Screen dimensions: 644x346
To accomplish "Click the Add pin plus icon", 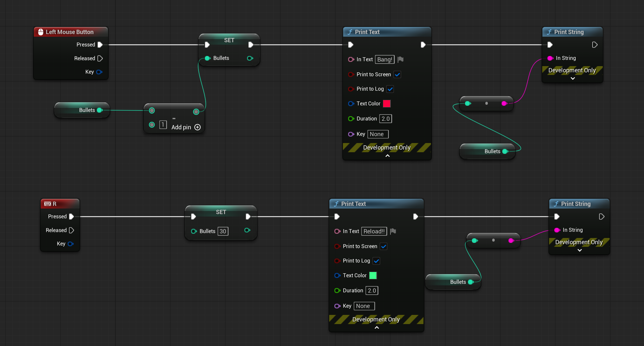I will click(197, 127).
